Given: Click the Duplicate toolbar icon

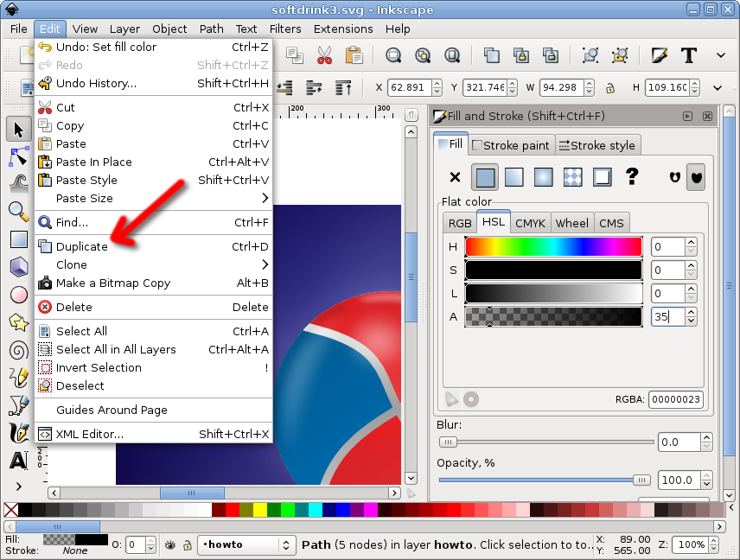Looking at the screenshot, I should [492, 55].
